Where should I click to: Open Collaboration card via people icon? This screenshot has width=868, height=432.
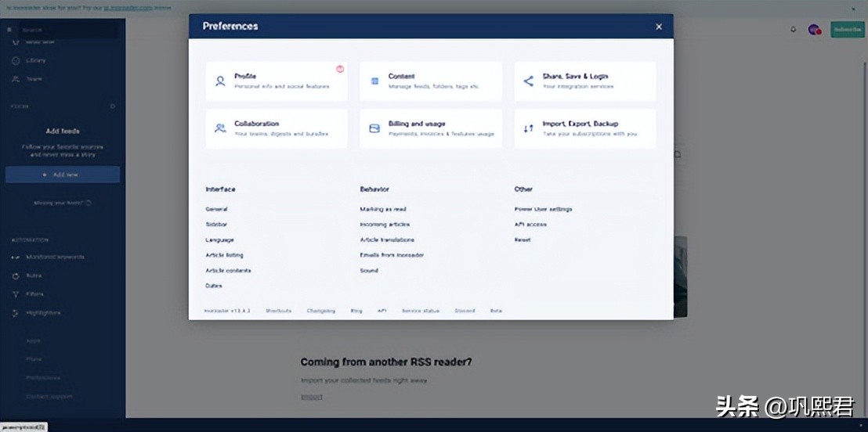220,128
